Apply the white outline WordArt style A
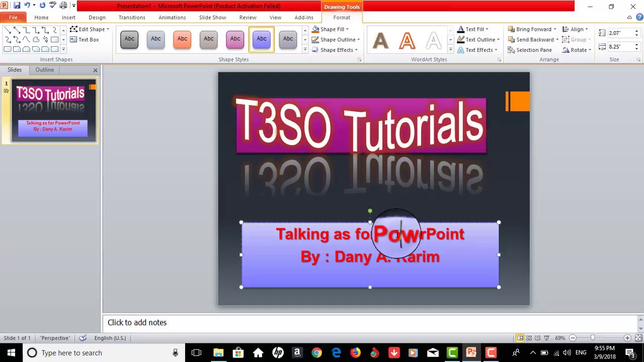This screenshot has width=644, height=362. click(x=434, y=40)
